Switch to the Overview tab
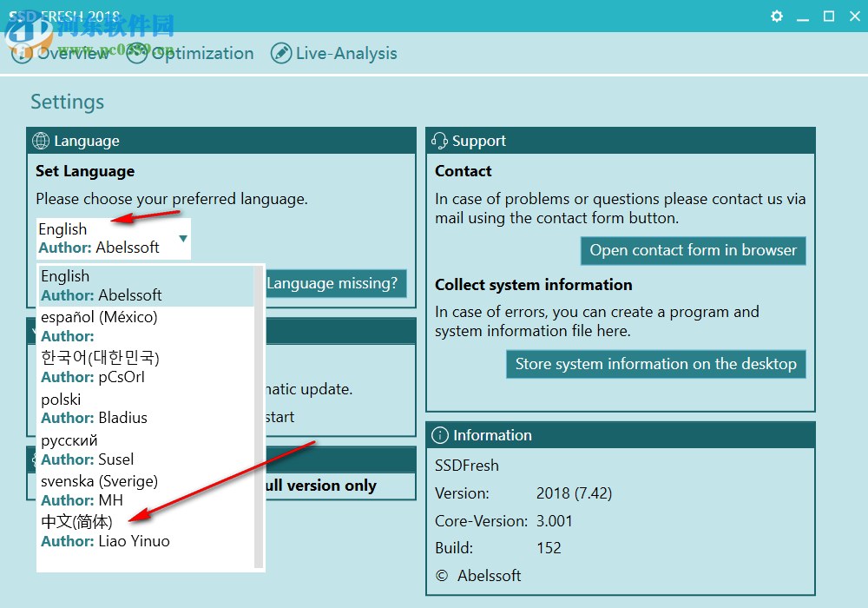Screen dimensions: 868x608 coord(61,53)
